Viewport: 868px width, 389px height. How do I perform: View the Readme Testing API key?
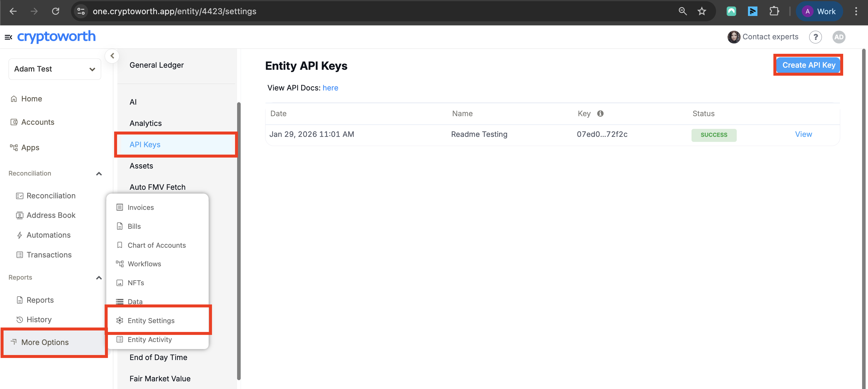click(x=803, y=134)
